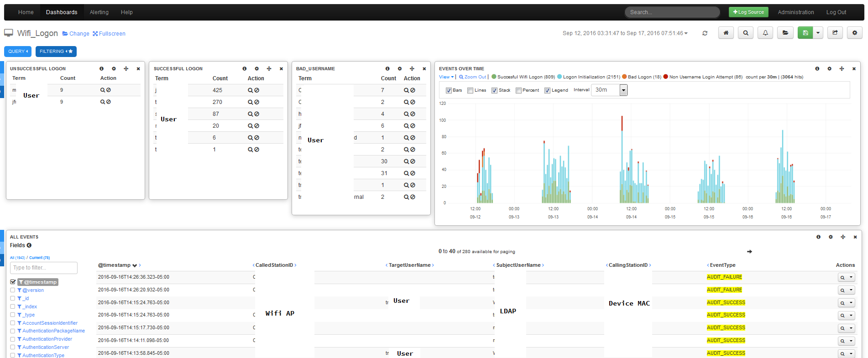Expand the QUERY section
868x358 pixels.
18,52
